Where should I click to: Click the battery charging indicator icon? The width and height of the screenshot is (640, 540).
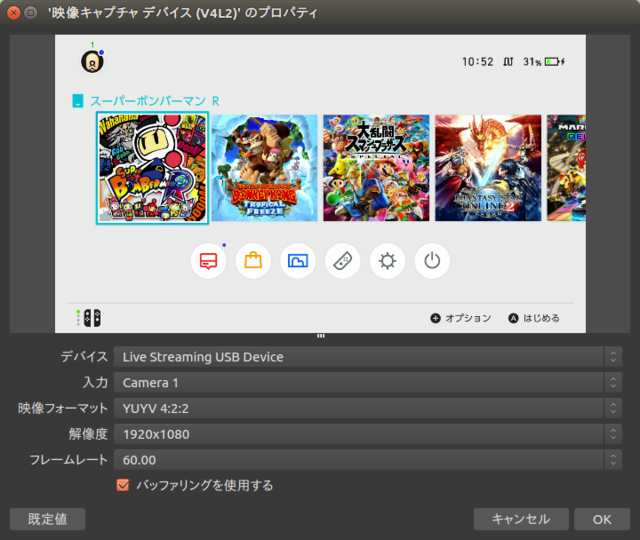point(555,62)
